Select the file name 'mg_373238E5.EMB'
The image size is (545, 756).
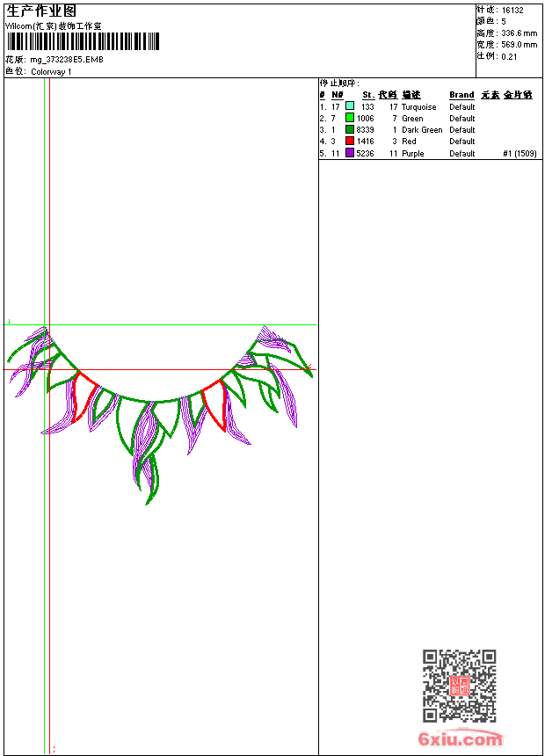[x=67, y=60]
